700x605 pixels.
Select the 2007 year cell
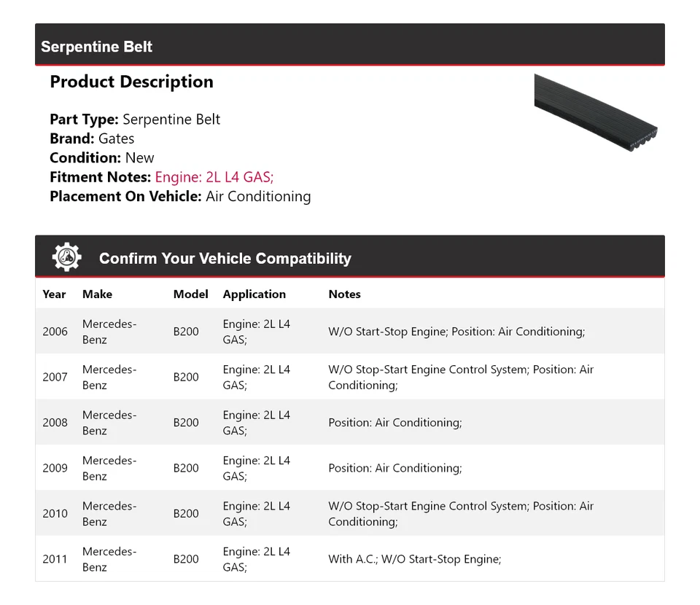(55, 377)
